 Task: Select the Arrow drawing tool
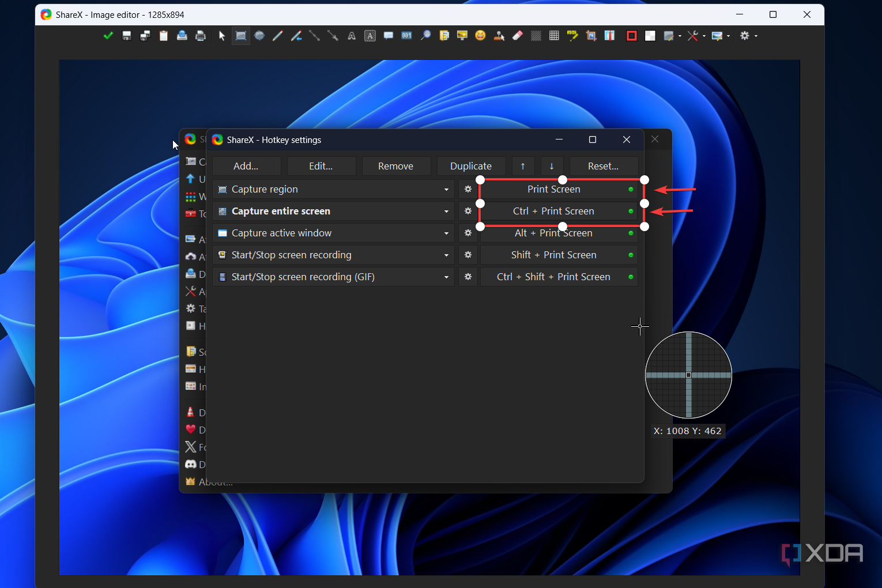click(333, 36)
